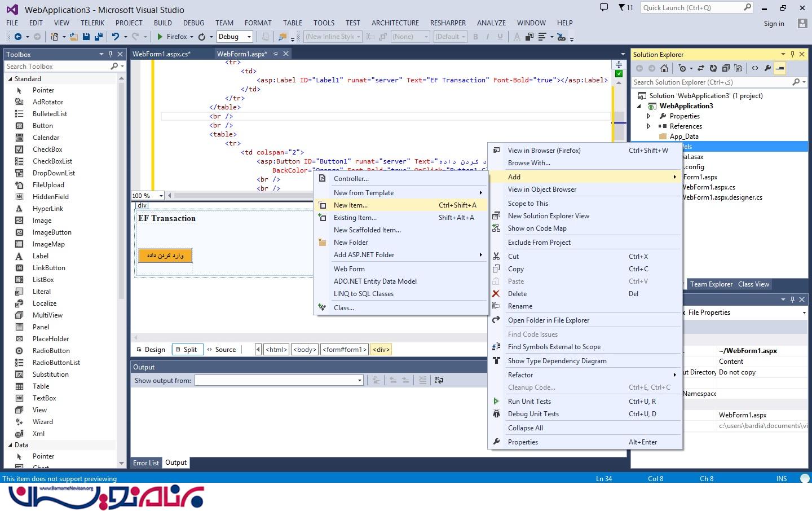
Task: Click the Show All Files icon
Action: coord(738,68)
